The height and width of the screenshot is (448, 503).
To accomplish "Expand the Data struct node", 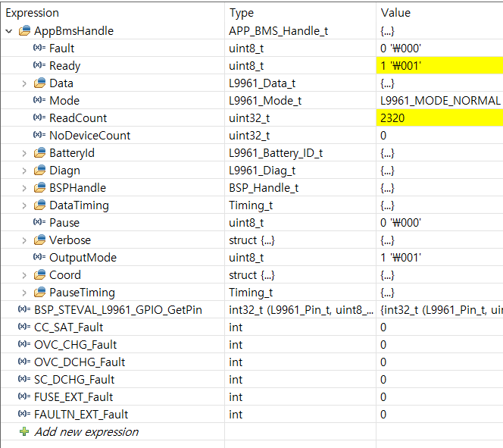I will pyautogui.click(x=24, y=83).
